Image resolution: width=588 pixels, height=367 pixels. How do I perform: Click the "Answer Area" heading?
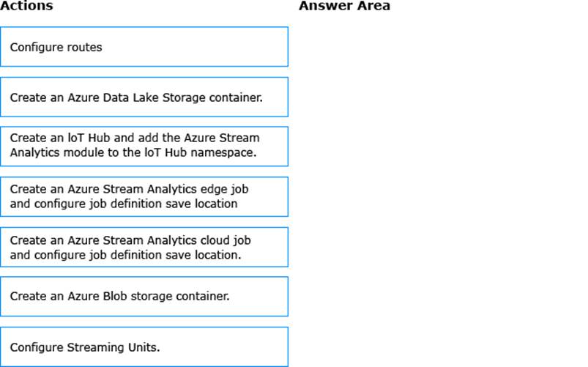click(344, 7)
